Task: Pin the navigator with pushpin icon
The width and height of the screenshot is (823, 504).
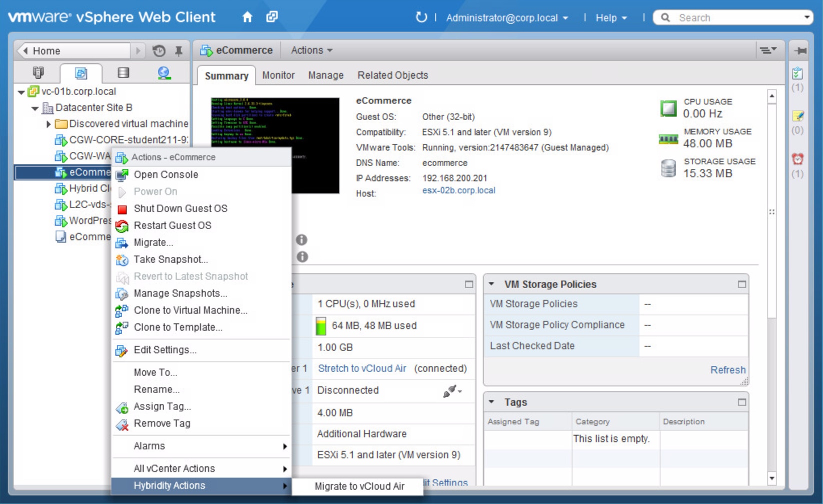Action: click(178, 50)
